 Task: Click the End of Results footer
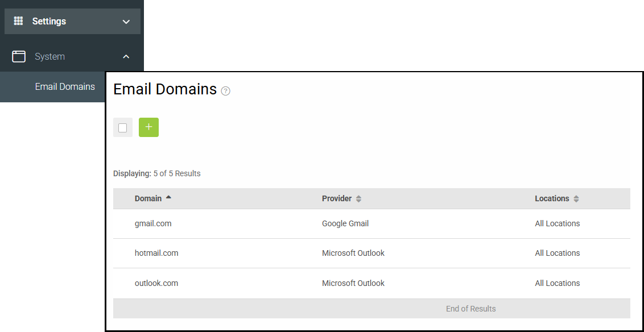pos(371,309)
